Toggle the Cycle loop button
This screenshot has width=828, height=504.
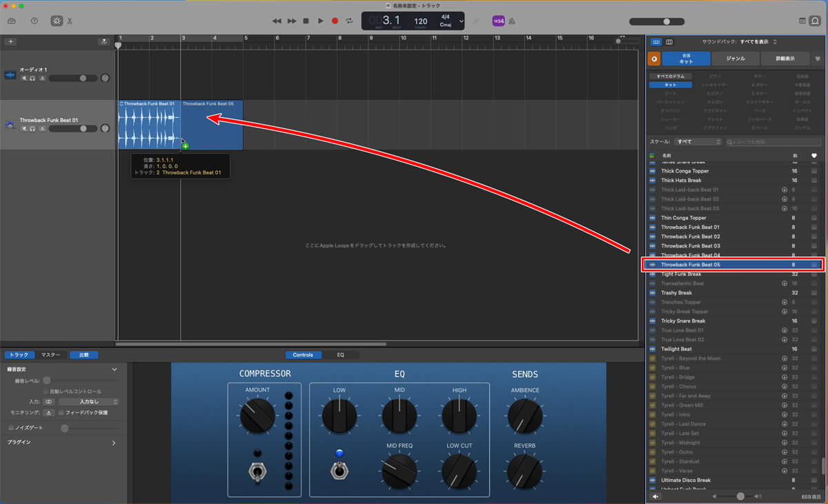click(350, 21)
